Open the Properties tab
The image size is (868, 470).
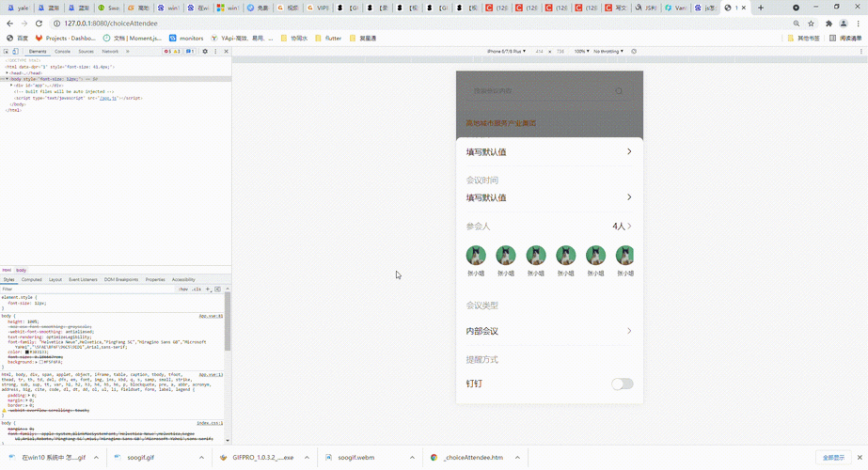click(x=155, y=279)
